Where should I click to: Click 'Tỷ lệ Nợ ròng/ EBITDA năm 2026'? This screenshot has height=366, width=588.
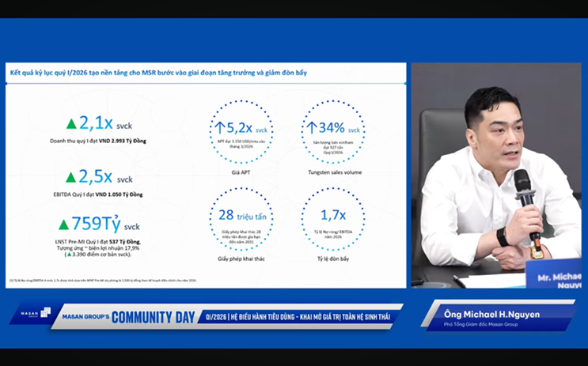pyautogui.click(x=333, y=234)
